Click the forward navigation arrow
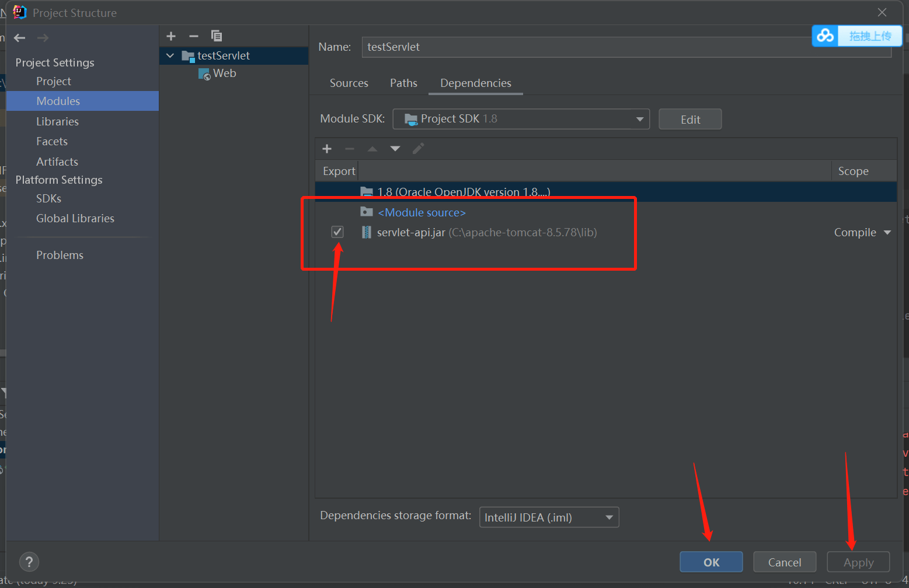Image resolution: width=909 pixels, height=588 pixels. 43,38
